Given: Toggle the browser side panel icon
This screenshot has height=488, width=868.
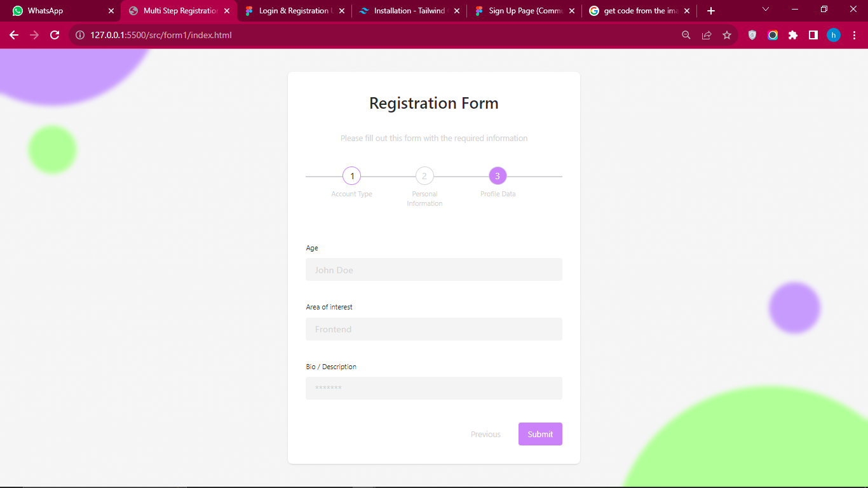Looking at the screenshot, I should [x=813, y=36].
